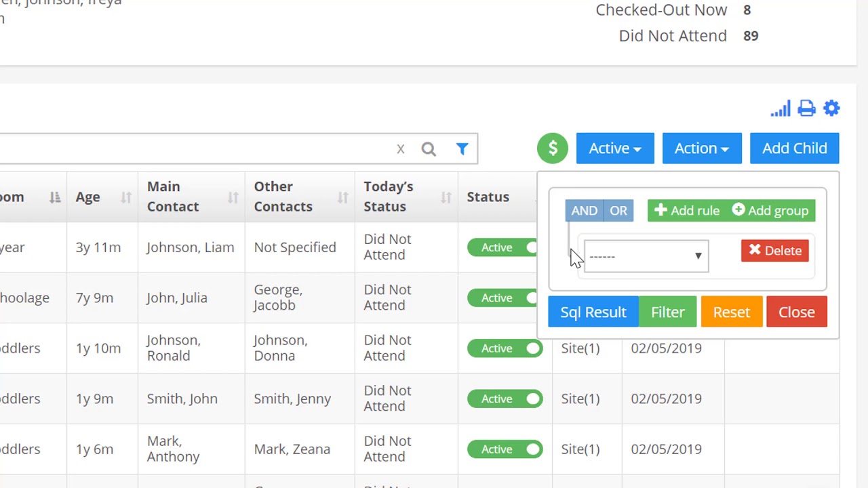Click the orange Reset button
This screenshot has height=488, width=868.
(x=731, y=312)
